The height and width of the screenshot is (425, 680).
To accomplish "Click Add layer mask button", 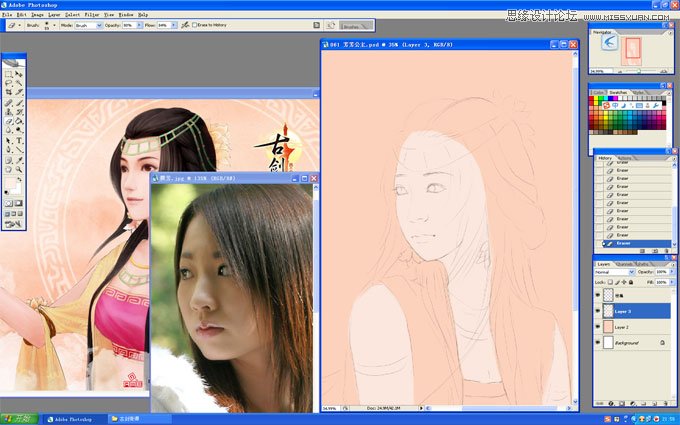I will pyautogui.click(x=621, y=403).
